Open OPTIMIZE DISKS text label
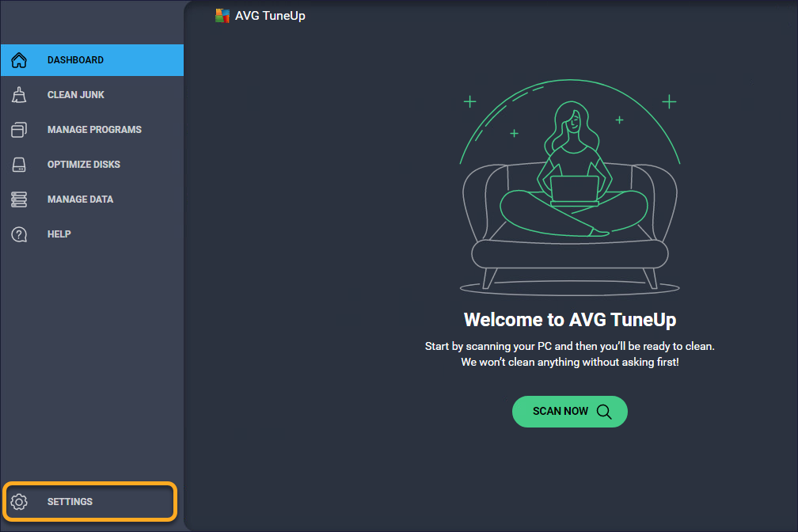 pyautogui.click(x=84, y=165)
